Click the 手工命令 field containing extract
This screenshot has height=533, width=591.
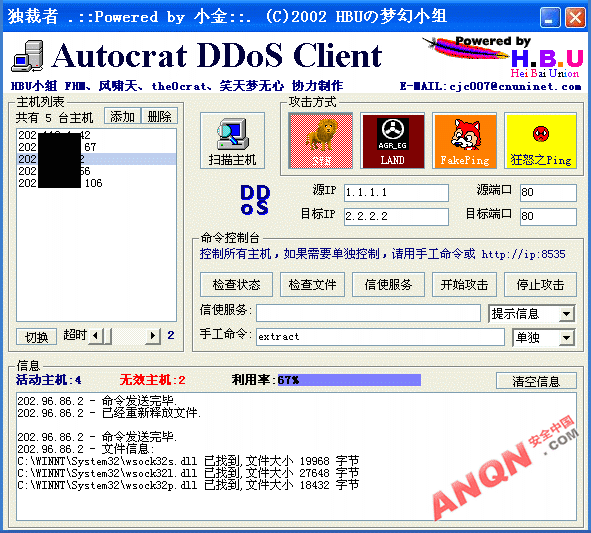380,337
